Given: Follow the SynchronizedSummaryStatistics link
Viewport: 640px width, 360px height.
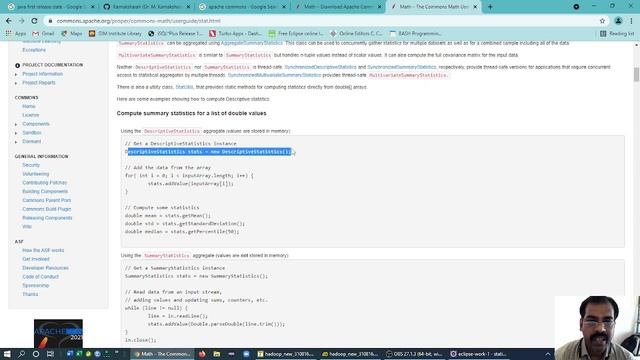Looking at the screenshot, I should click(401, 67).
